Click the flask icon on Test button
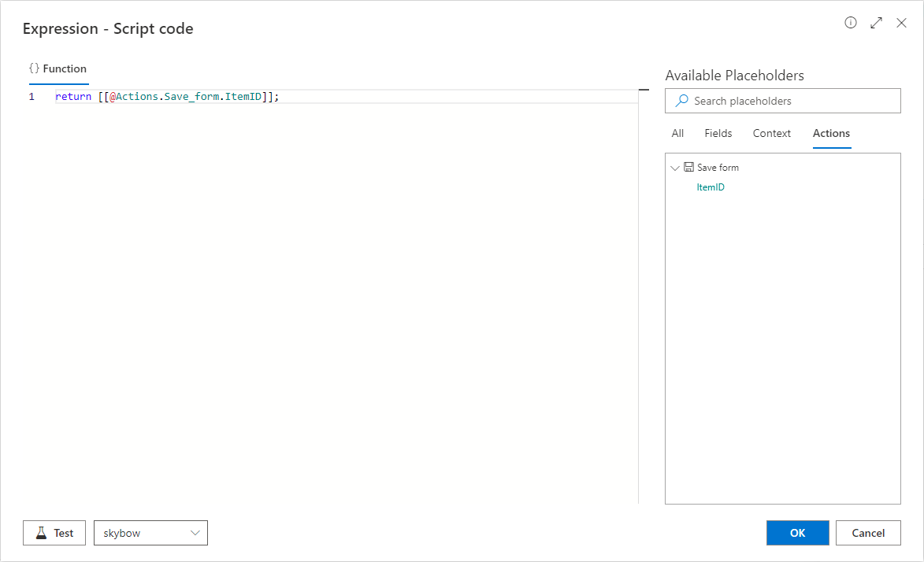 41,533
